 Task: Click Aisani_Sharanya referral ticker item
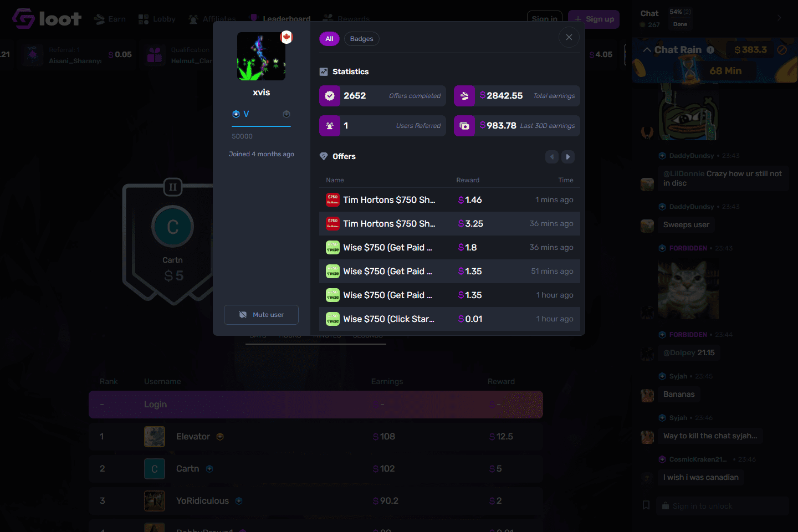[x=76, y=55]
